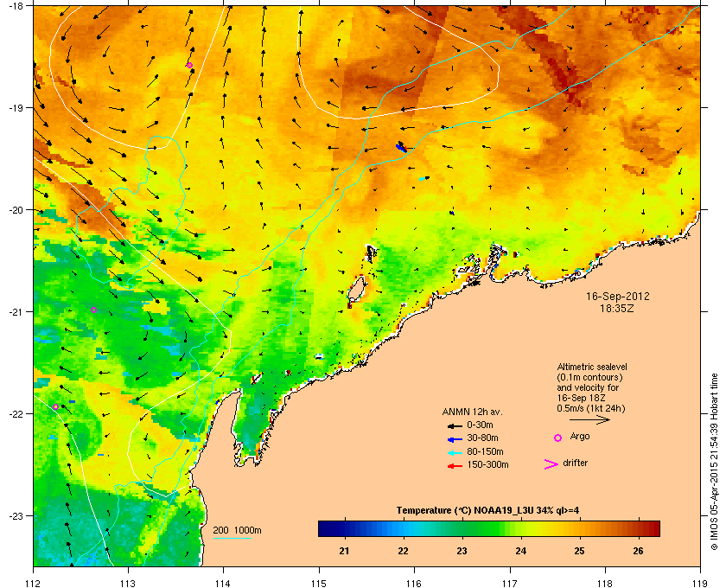This screenshot has width=726, height=588.
Task: Click the 200 1000m depth contour label
Action: click(237, 530)
